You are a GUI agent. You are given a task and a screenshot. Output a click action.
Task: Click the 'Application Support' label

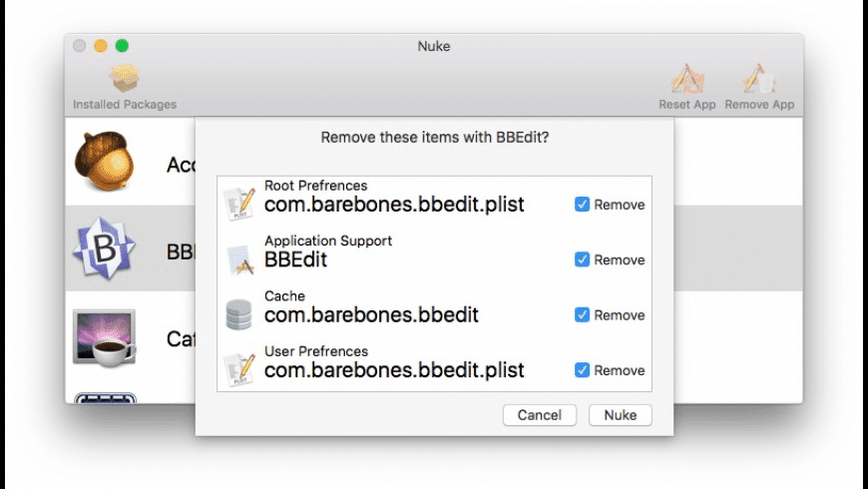click(x=327, y=241)
